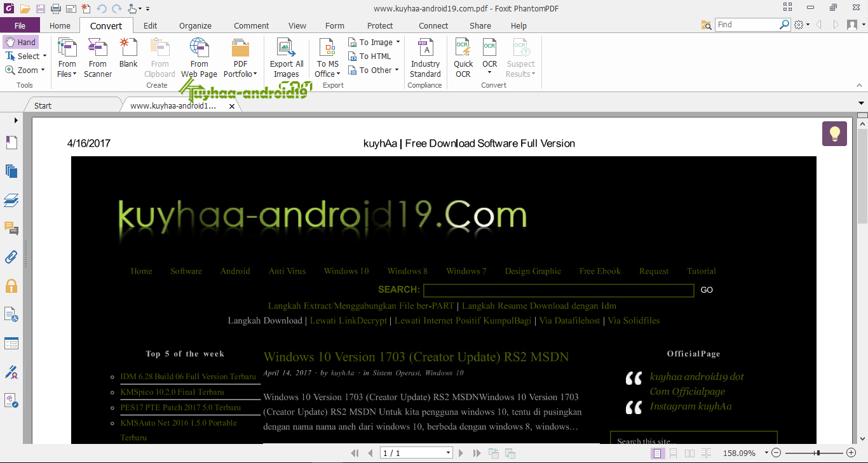This screenshot has height=463, width=868.
Task: Open the Layers side panel
Action: coord(11,200)
